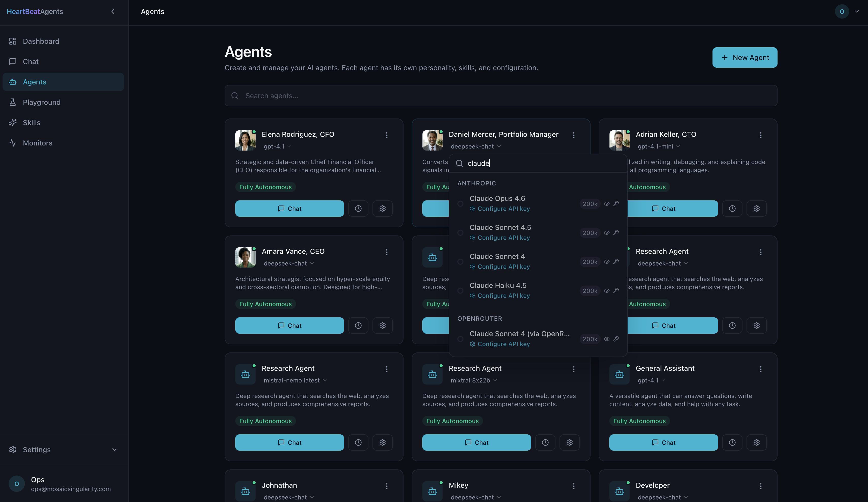The height and width of the screenshot is (502, 868).
Task: Open gpt-4.1 model dropdown for Elena Rodriguez
Action: tap(277, 146)
